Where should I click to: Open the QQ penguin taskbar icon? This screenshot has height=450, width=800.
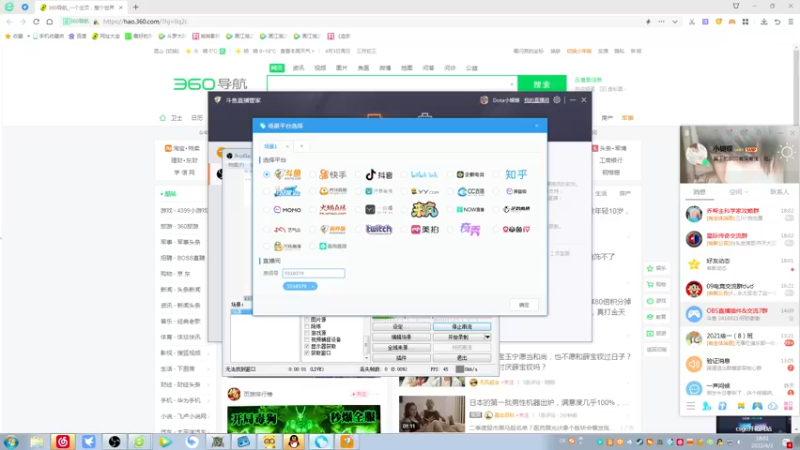coord(294,441)
